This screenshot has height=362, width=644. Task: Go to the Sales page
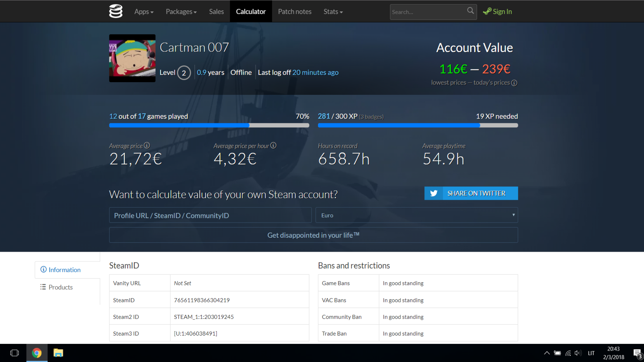pyautogui.click(x=216, y=11)
